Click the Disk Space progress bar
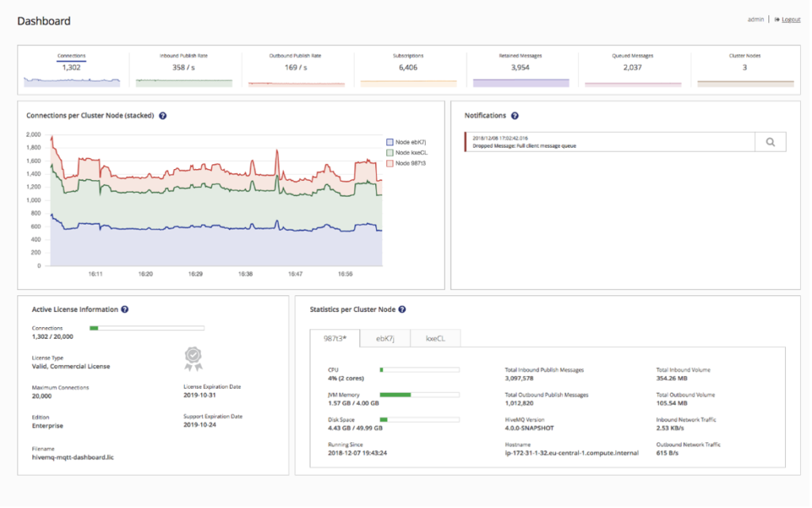Image resolution: width=812 pixels, height=508 pixels. (x=419, y=420)
